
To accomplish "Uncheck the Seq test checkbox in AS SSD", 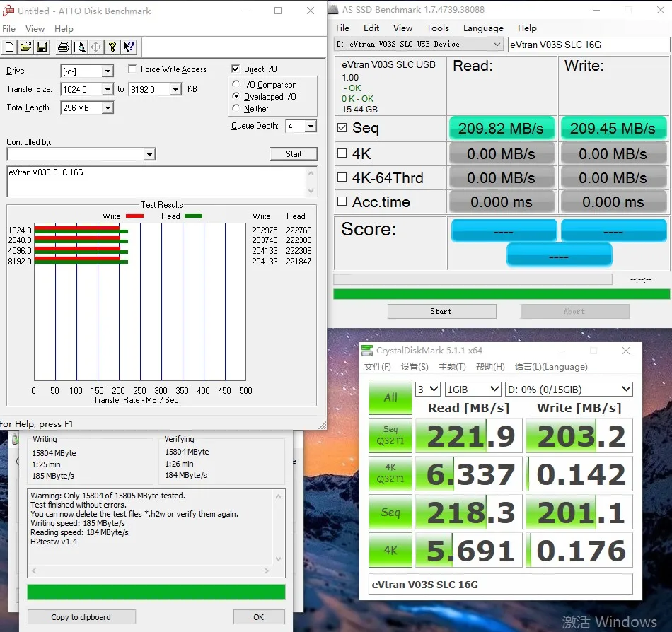I will tap(342, 127).
